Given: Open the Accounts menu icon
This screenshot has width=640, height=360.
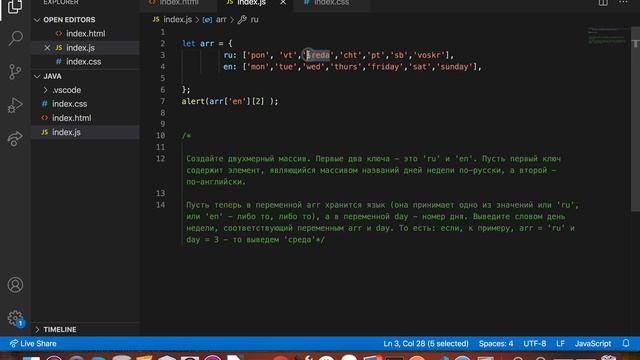Looking at the screenshot, I should pyautogui.click(x=15, y=285).
